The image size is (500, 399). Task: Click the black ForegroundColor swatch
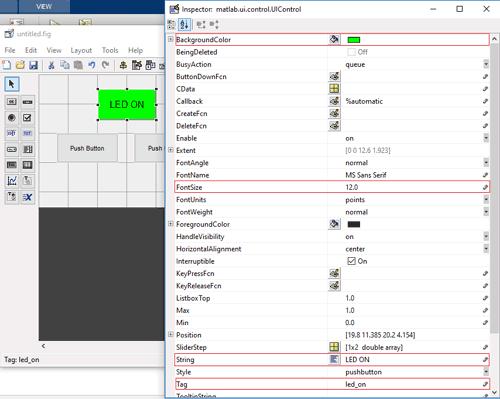(354, 224)
